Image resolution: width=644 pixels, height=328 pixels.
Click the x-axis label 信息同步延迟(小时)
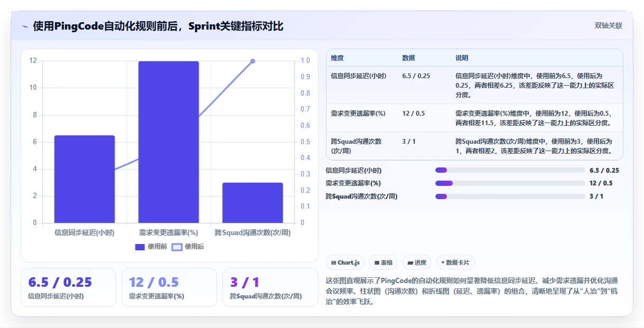pyautogui.click(x=85, y=232)
